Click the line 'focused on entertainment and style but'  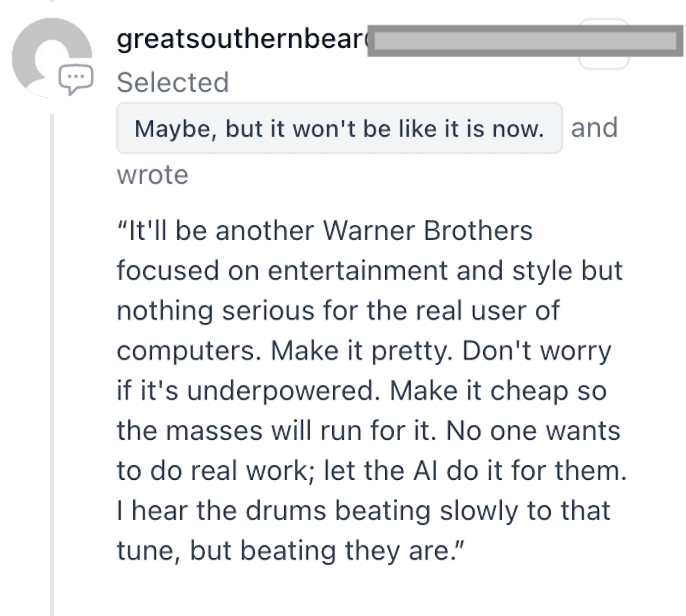[x=369, y=270]
